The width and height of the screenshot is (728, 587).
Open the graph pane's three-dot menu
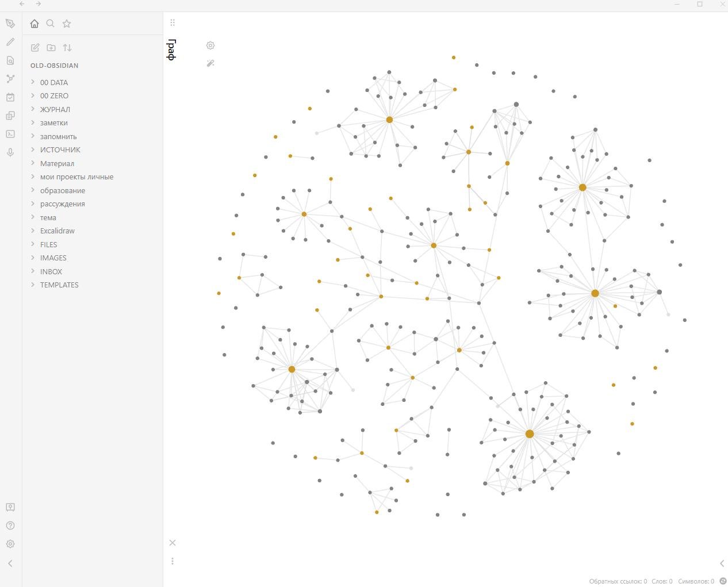pyautogui.click(x=173, y=561)
